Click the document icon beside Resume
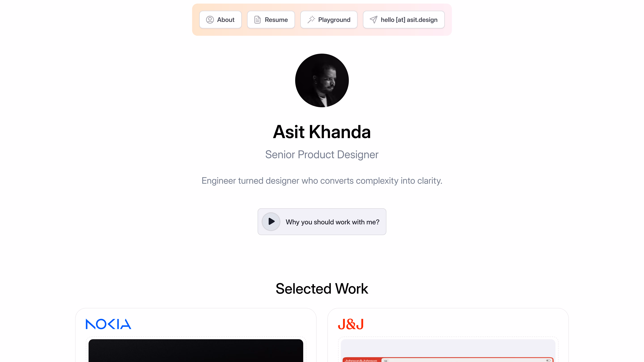 [x=257, y=20]
